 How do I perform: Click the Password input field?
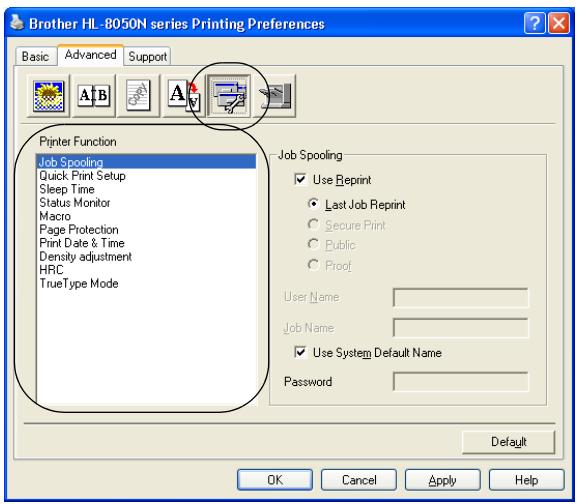tap(461, 382)
